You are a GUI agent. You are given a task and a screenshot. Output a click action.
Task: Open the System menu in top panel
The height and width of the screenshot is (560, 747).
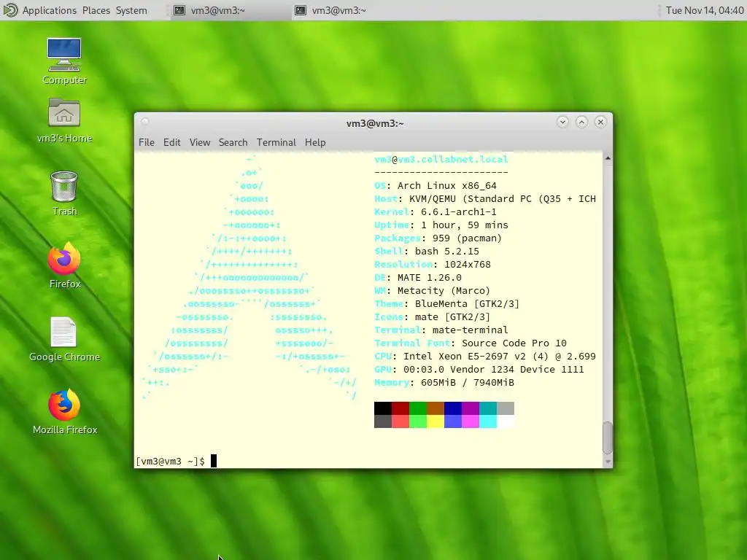pos(131,10)
